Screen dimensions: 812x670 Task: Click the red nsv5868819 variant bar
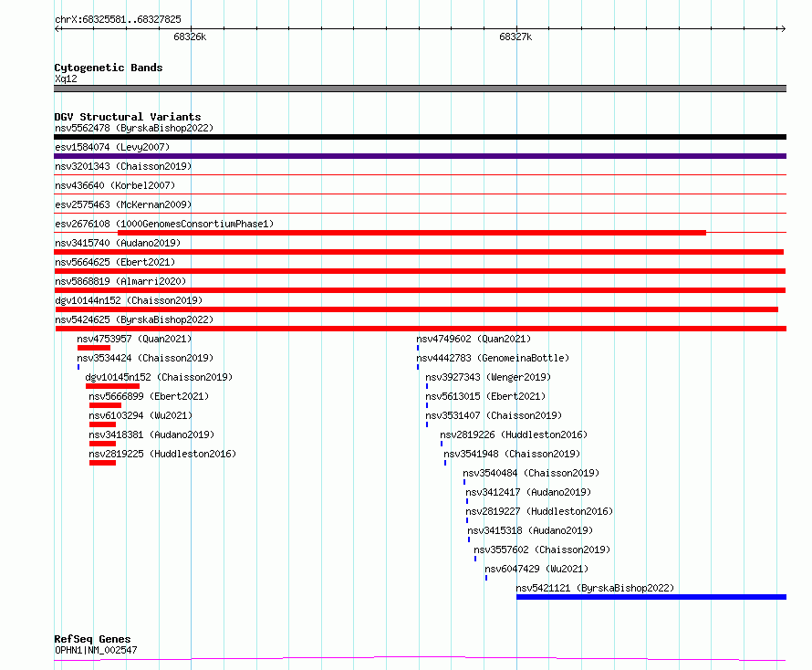pos(420,290)
